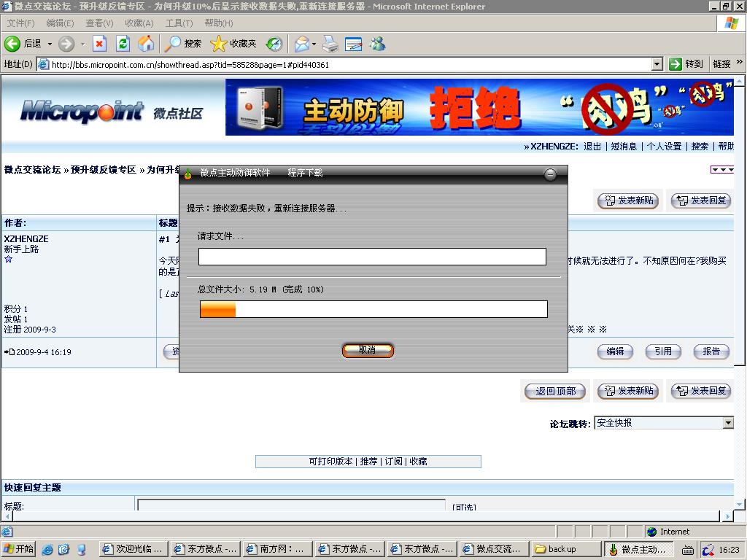Click the IE page icon in address bar

point(43,64)
